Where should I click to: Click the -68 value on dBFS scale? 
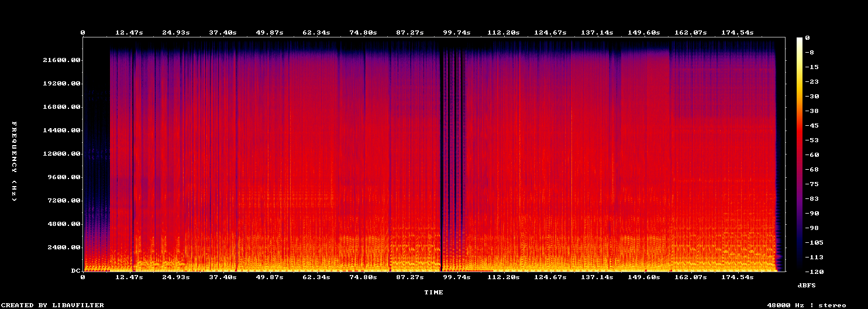coord(812,170)
